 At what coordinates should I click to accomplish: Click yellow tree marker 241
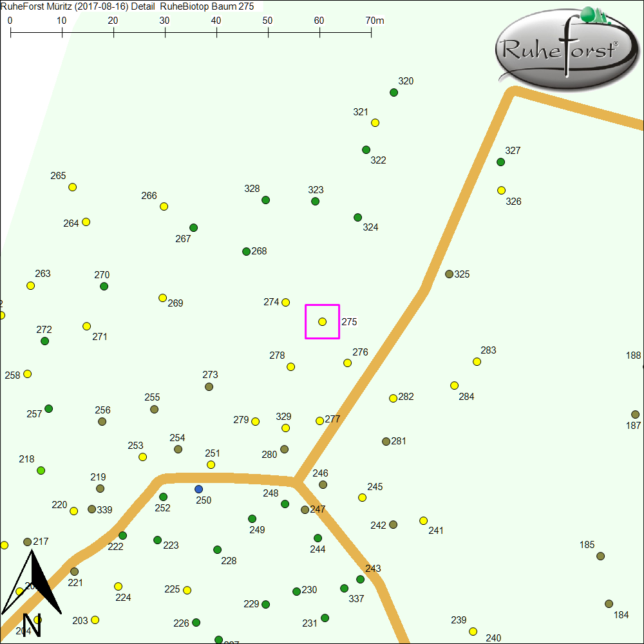tap(424, 521)
